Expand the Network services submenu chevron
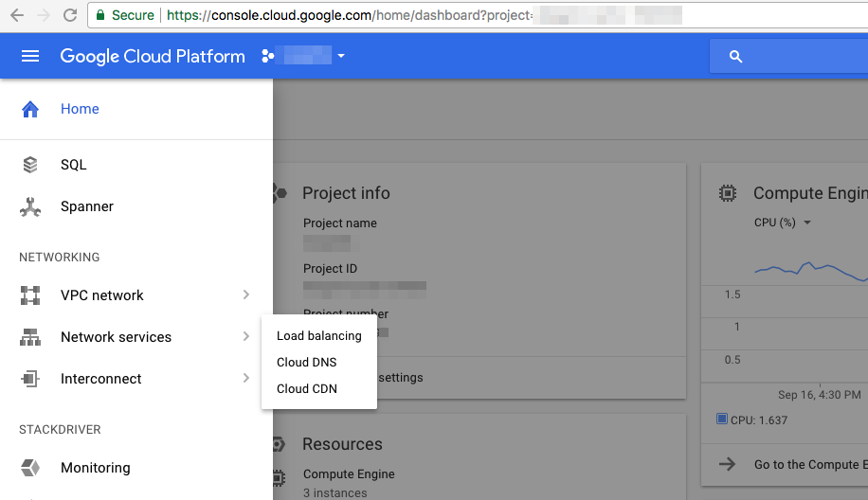 click(x=246, y=336)
